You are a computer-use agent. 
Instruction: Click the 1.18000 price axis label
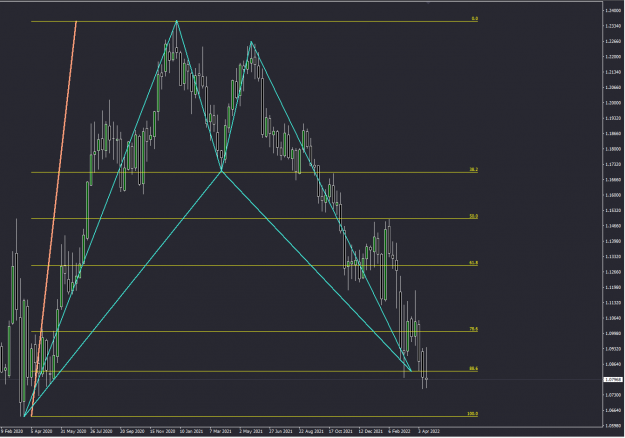point(613,149)
